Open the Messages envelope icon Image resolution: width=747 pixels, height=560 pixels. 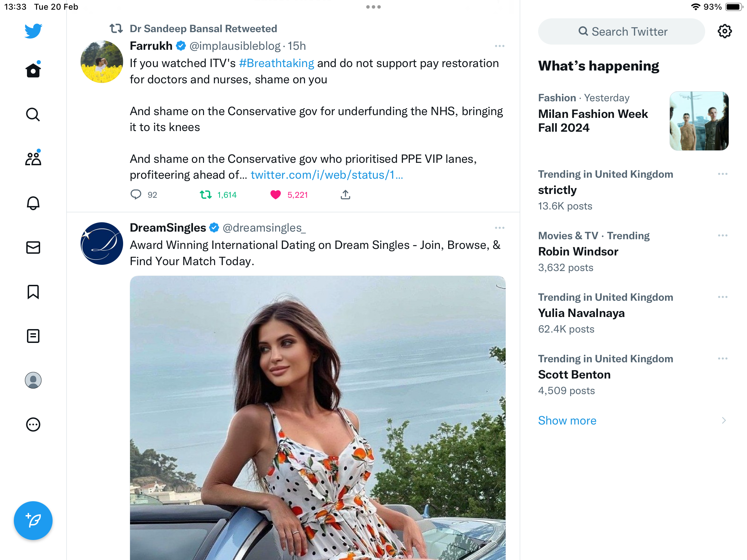pyautogui.click(x=33, y=248)
